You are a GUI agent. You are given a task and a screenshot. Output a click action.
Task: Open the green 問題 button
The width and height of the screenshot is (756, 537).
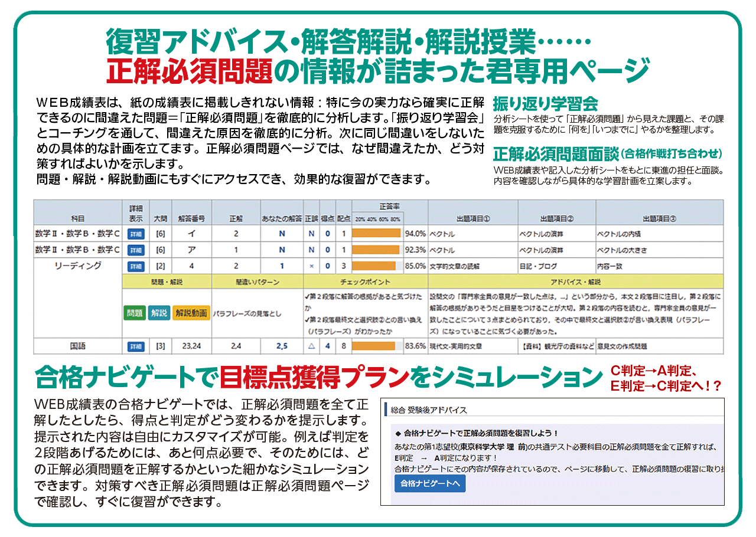click(135, 313)
